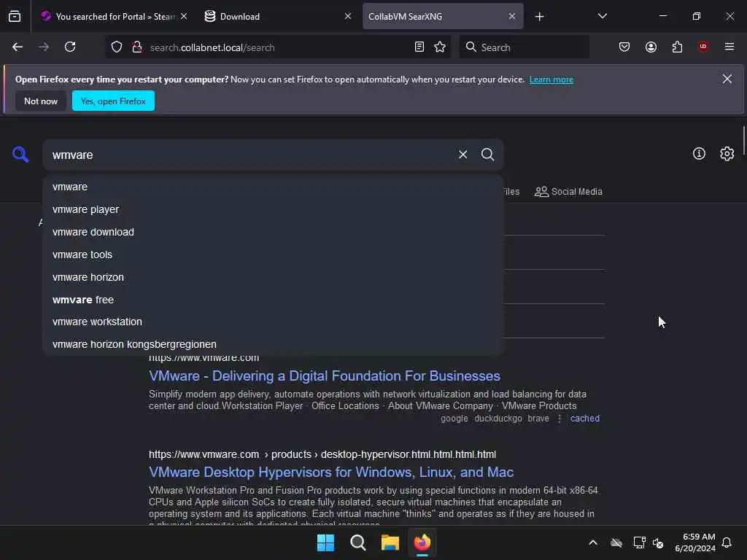Open tracking protection shield icon
The height and width of the screenshot is (560, 747).
tap(117, 47)
